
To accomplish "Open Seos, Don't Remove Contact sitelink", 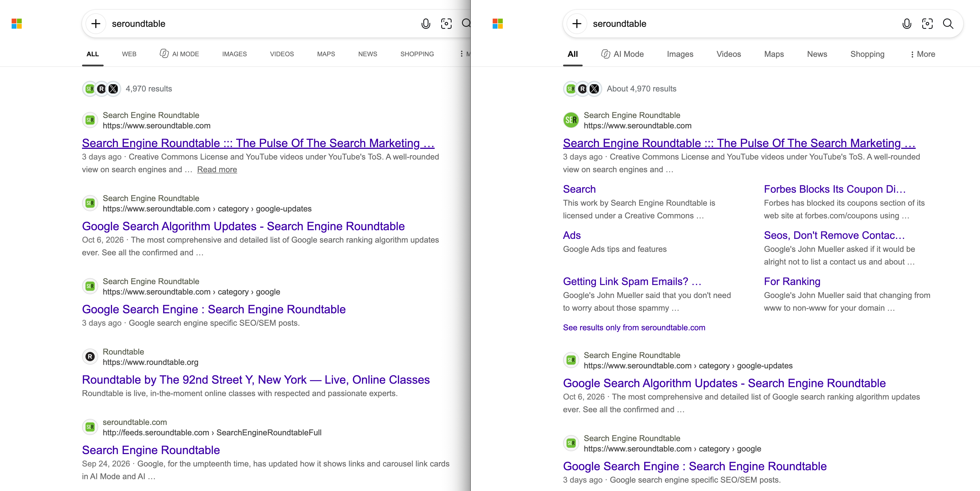I will pyautogui.click(x=834, y=236).
